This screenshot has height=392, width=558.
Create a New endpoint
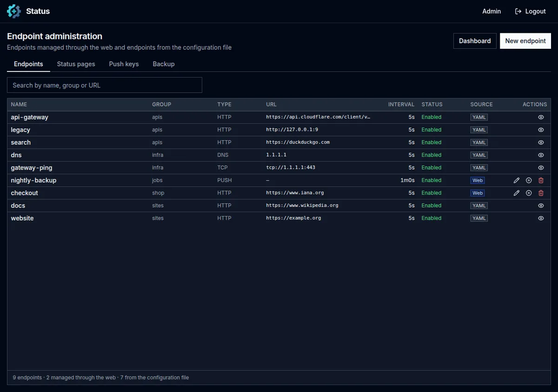click(x=525, y=41)
